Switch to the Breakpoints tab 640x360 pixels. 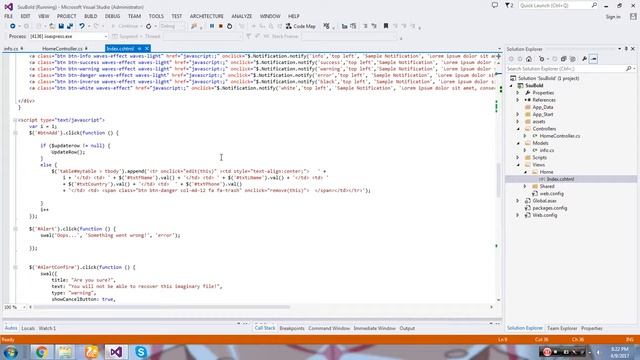coord(292,328)
